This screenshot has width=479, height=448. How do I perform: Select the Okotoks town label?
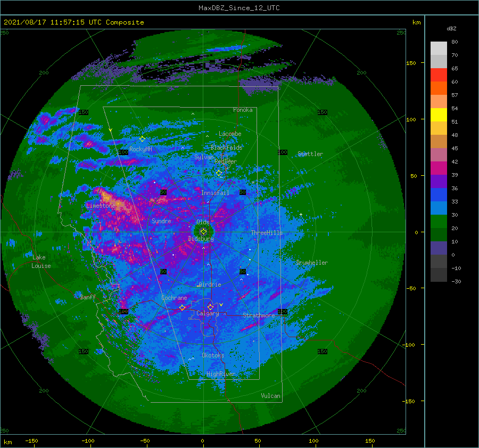213,355
